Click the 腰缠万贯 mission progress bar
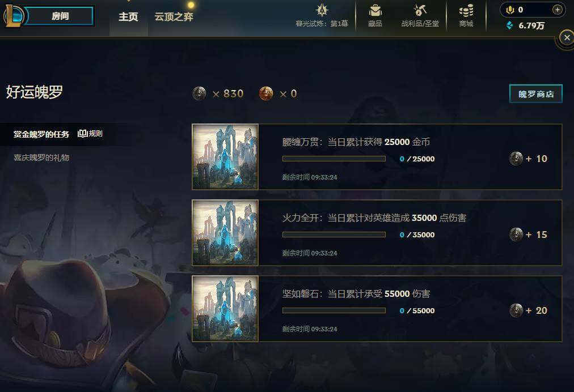Image resolution: width=574 pixels, height=392 pixels. (x=334, y=159)
